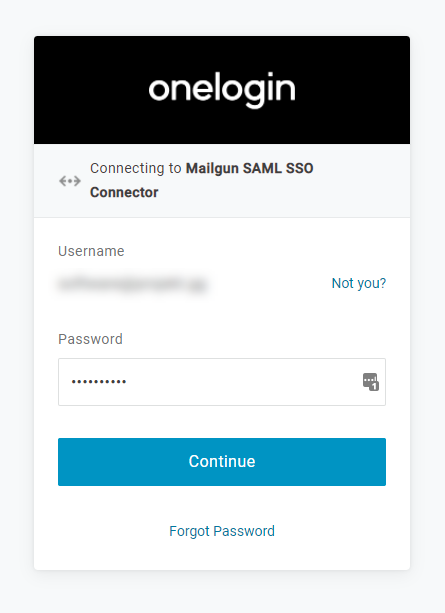Image resolution: width=445 pixels, height=613 pixels.
Task: Focus the Password input field
Action: [222, 382]
